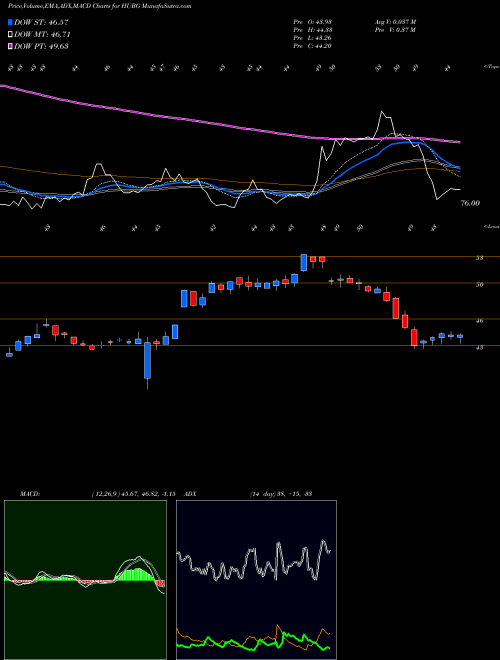Click the magenta DOW PT legend swatch
This screenshot has height=660, width=500.
click(x=11, y=46)
